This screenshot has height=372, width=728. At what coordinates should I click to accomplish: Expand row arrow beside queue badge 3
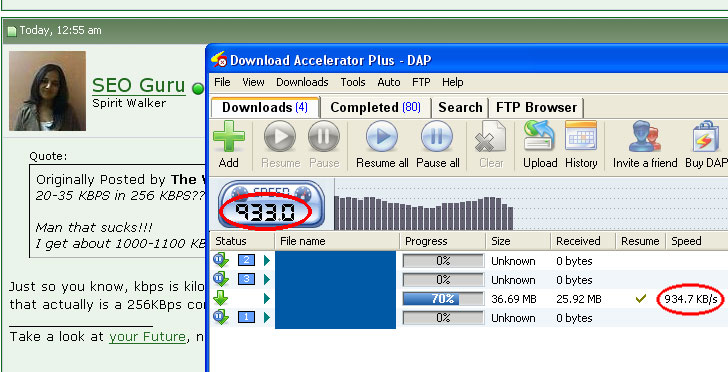tap(267, 280)
